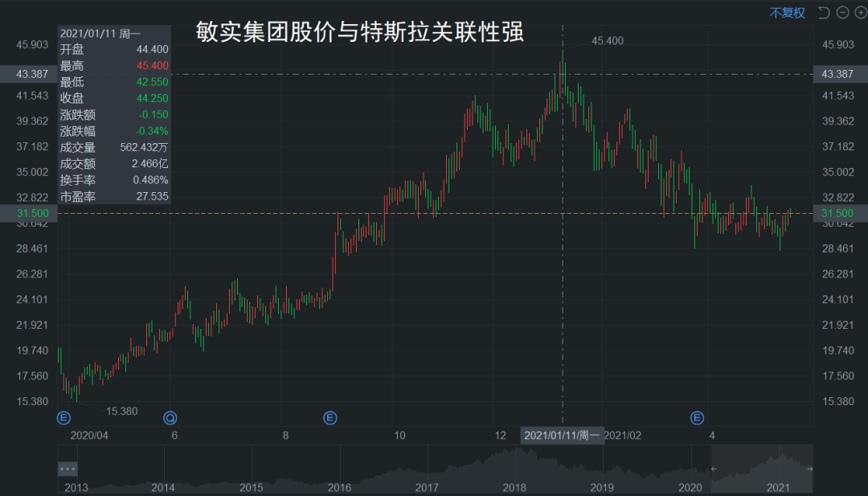Image resolution: width=868 pixels, height=496 pixels.
Task: Click the 成交量 562.432万 row
Action: tap(114, 147)
